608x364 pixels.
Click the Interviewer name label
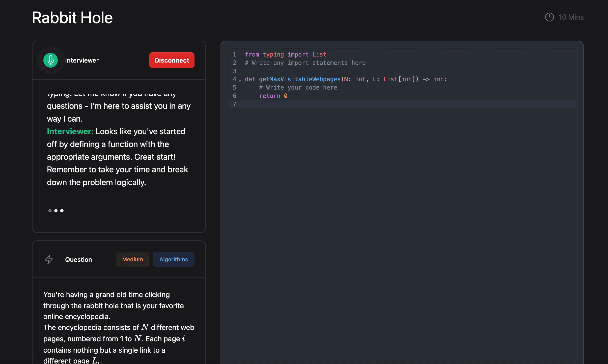coord(82,60)
